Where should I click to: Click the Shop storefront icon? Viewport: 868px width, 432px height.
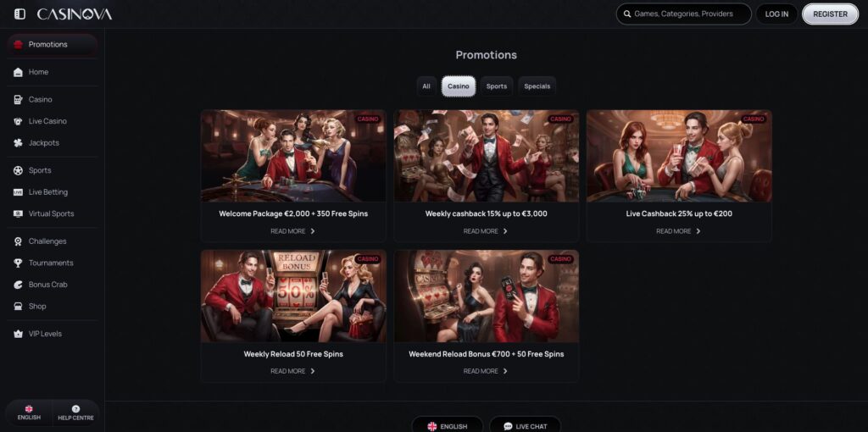19,306
